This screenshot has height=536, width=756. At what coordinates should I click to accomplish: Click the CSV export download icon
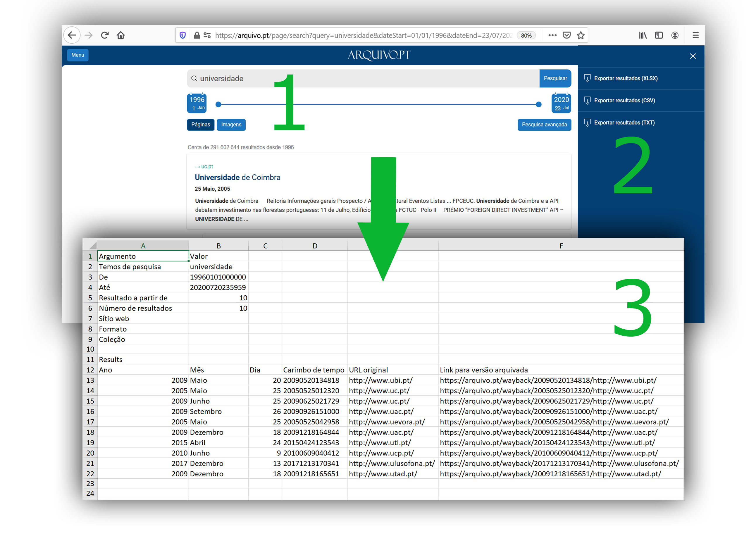[587, 100]
